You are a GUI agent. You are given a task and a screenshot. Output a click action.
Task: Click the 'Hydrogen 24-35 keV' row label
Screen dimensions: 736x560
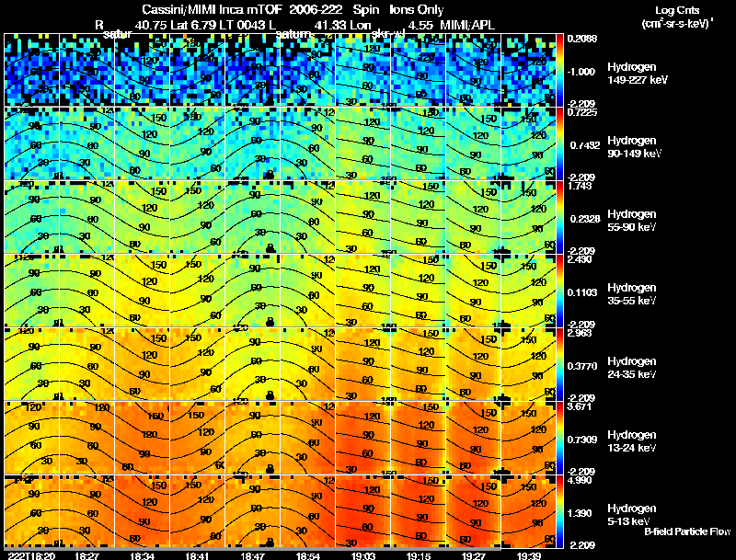632,368
